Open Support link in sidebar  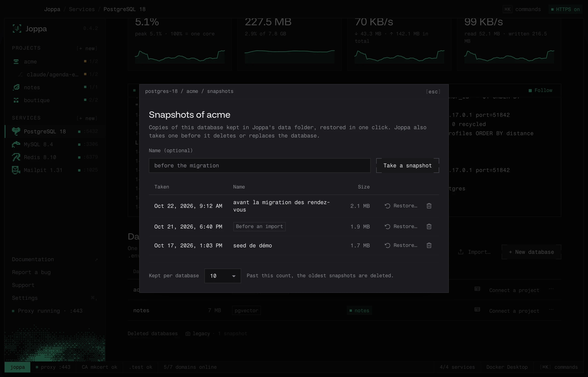pyautogui.click(x=23, y=285)
